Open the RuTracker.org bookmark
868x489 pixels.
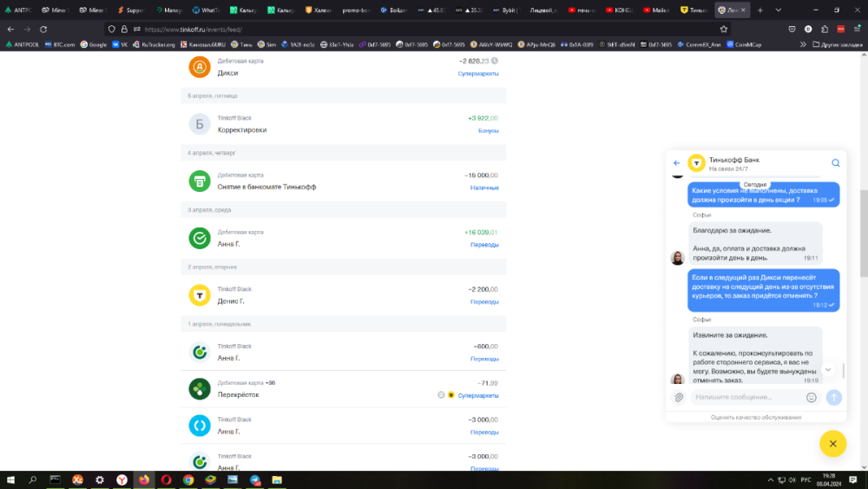(153, 43)
